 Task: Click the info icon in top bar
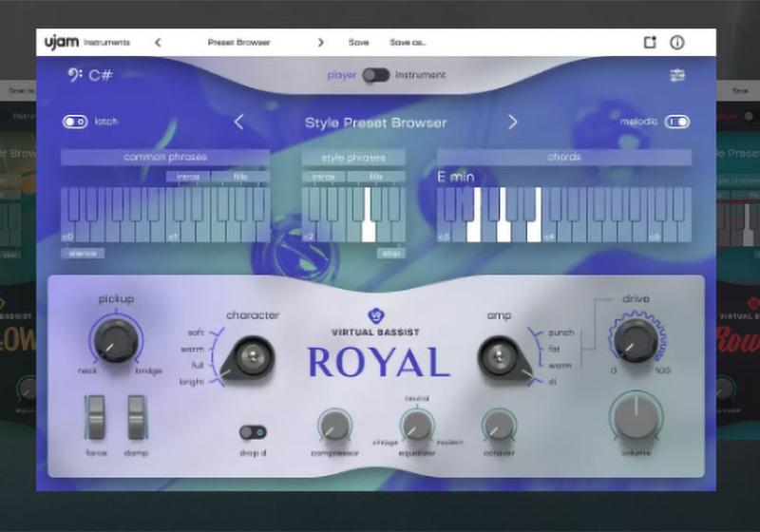pyautogui.click(x=677, y=43)
